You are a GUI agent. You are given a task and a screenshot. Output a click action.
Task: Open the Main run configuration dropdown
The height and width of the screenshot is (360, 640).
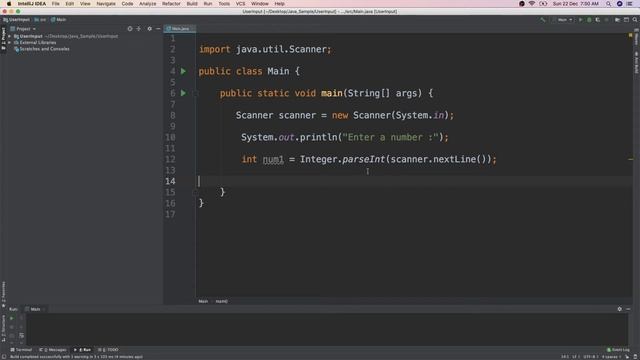[564, 20]
